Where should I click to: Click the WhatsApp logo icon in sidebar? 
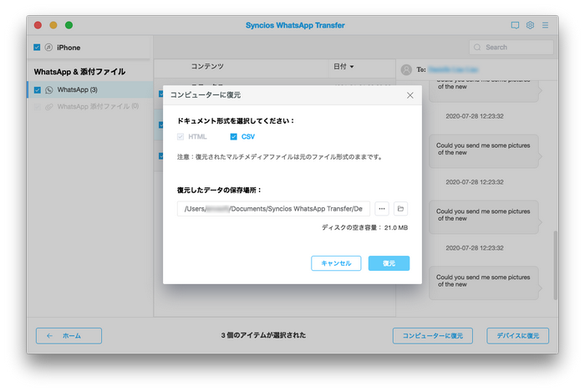tap(48, 90)
